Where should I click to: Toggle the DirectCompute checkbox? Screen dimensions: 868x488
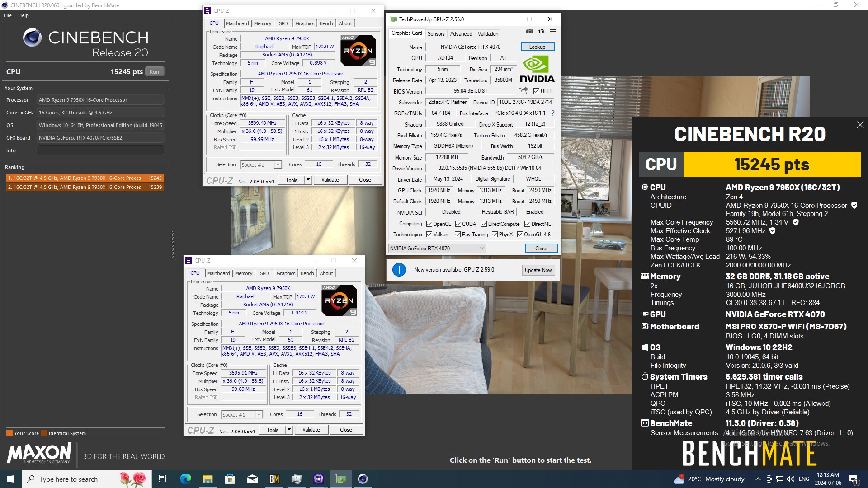pyautogui.click(x=484, y=224)
